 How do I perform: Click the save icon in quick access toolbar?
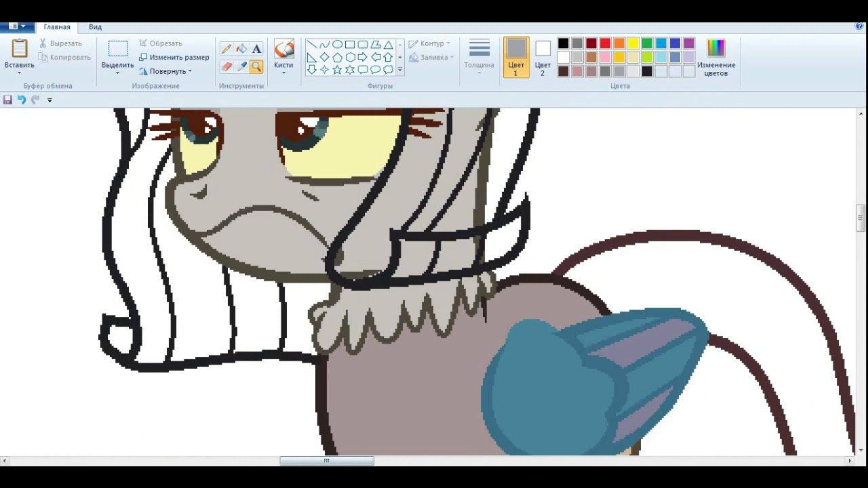tap(7, 100)
